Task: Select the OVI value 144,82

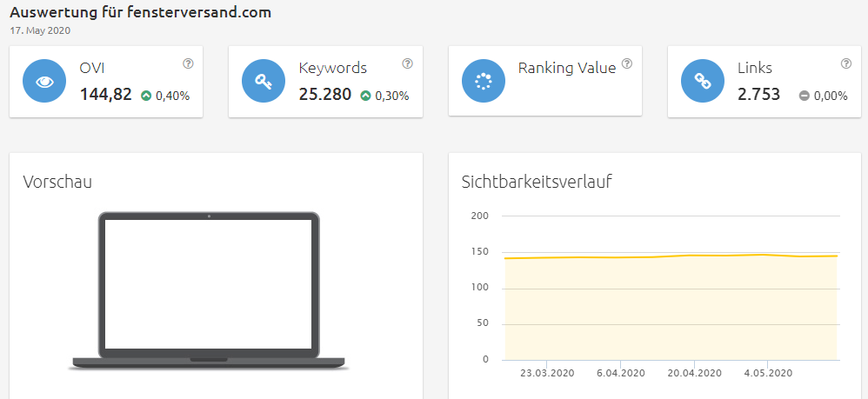Action: [x=105, y=95]
